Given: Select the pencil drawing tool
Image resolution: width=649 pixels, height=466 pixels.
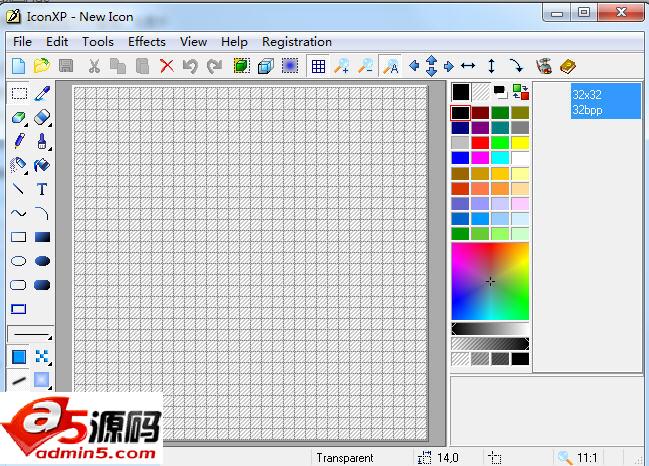Looking at the screenshot, I should (19, 141).
